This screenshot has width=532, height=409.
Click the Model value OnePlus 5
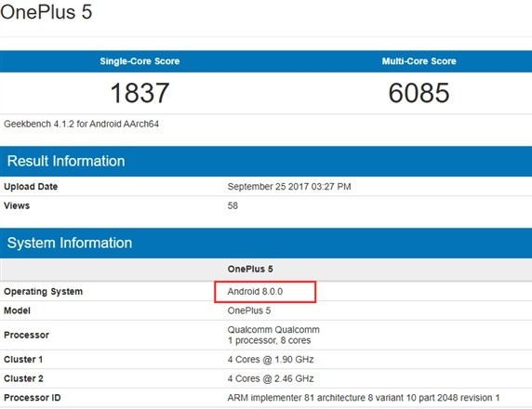point(249,310)
